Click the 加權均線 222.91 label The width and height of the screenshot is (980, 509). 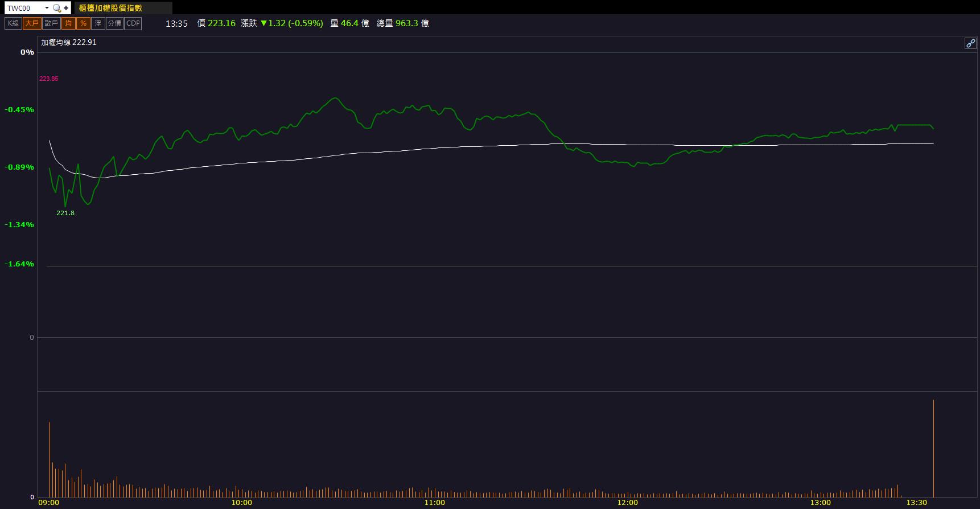(x=69, y=43)
